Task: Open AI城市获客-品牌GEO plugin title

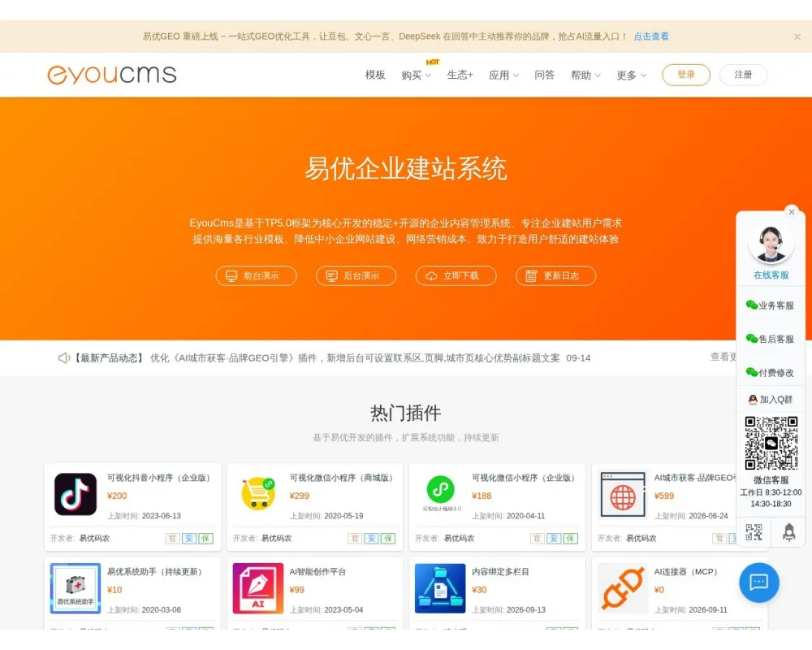Action: 695,478
